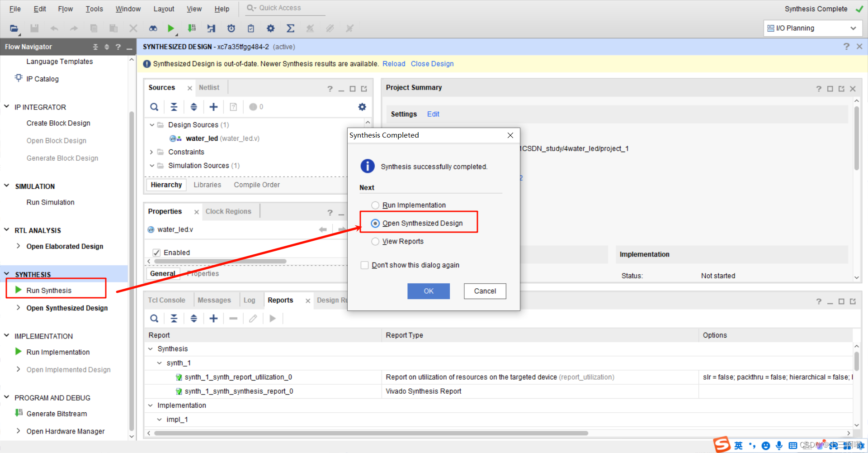868x453 pixels.
Task: Click Generate Bitstream icon in Flow Navigator
Action: coord(19,413)
